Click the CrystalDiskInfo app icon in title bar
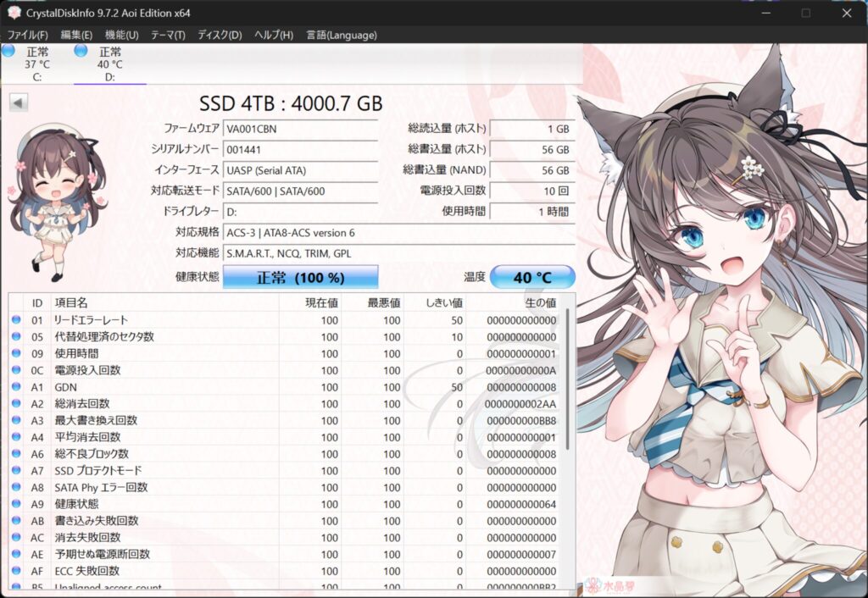Screen dimensions: 868x598 [x=14, y=13]
